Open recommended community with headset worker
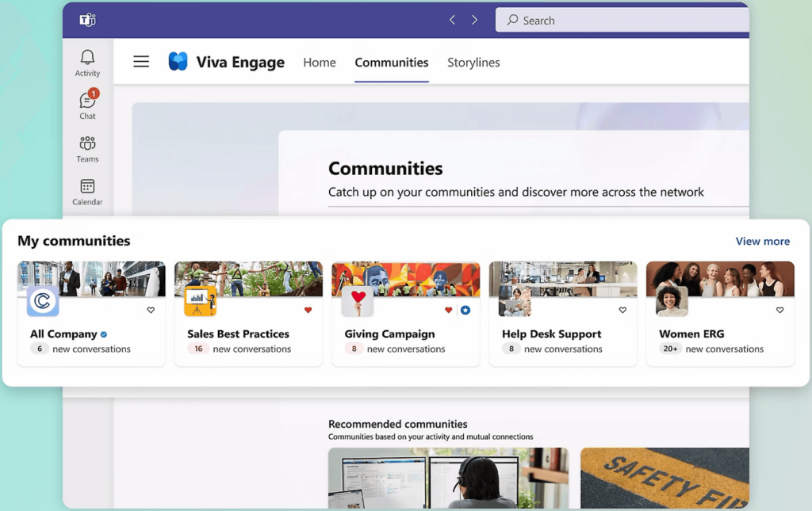The image size is (812, 511). 449,478
